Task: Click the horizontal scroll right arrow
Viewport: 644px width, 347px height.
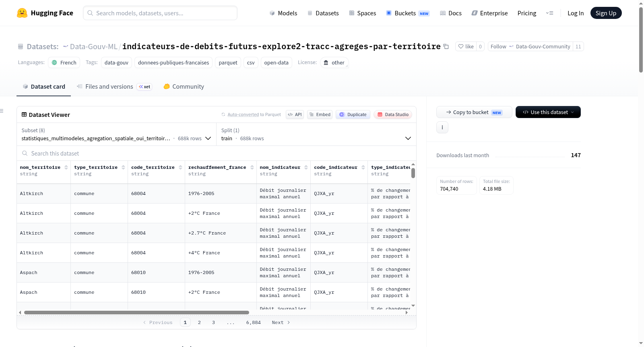Action: click(407, 312)
